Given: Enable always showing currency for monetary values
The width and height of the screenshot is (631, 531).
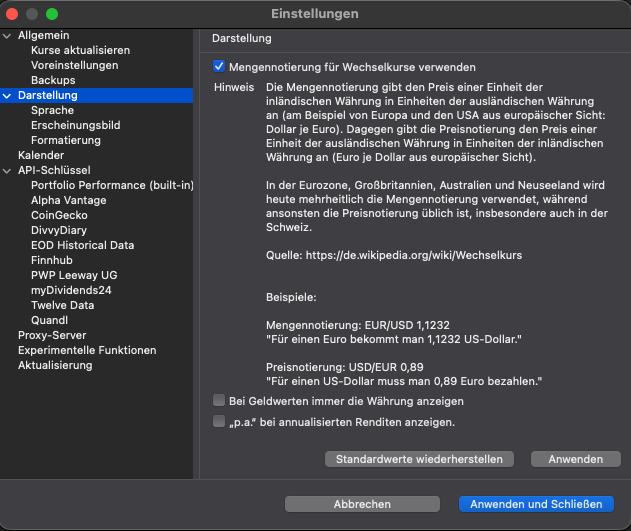Looking at the screenshot, I should click(x=219, y=401).
